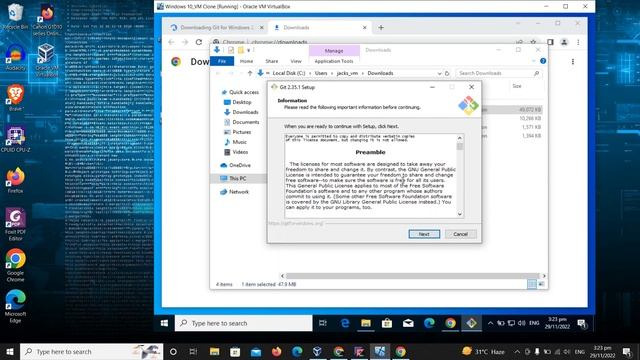This screenshot has width=640, height=360.
Task: Switch to the Downloading Git for Windows Chrome tab
Action: pyautogui.click(x=216, y=27)
